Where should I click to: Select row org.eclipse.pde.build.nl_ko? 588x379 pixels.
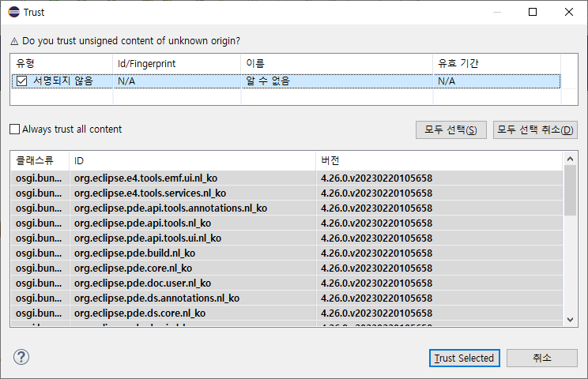287,253
